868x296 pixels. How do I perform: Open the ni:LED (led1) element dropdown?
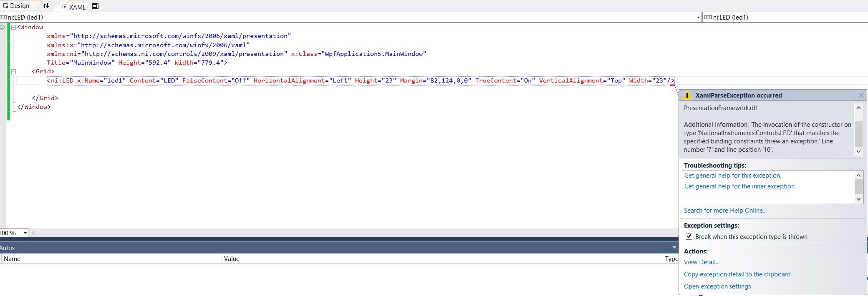coord(698,18)
